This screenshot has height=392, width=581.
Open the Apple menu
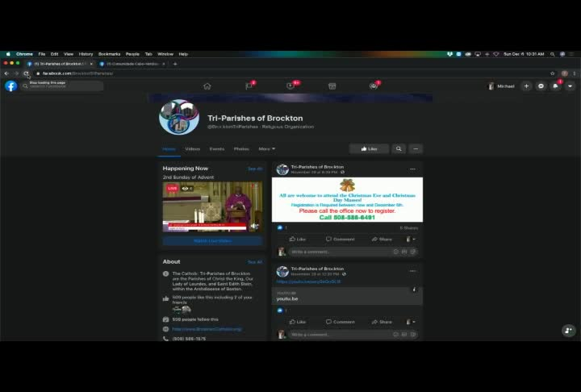pos(8,54)
